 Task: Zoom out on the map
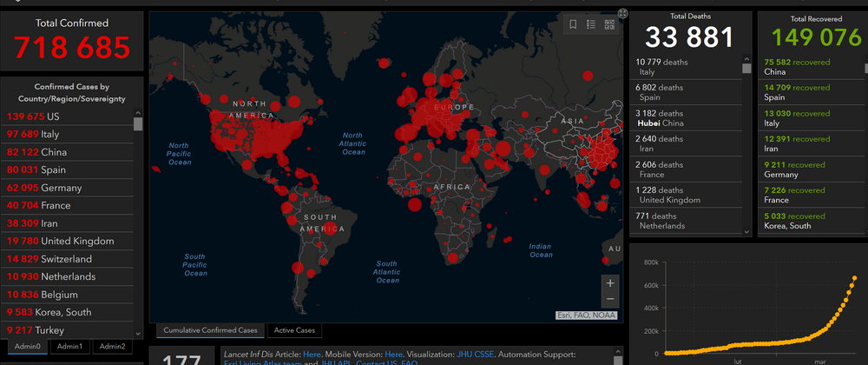[x=610, y=299]
